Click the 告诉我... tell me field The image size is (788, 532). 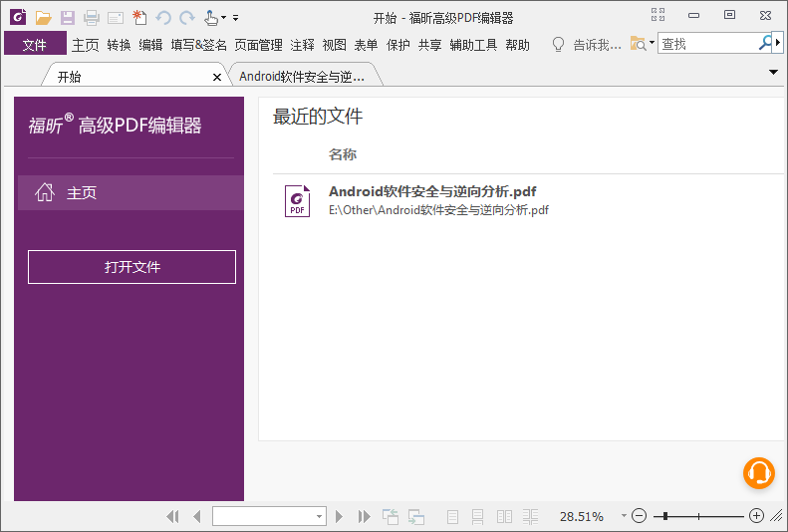[x=597, y=45]
